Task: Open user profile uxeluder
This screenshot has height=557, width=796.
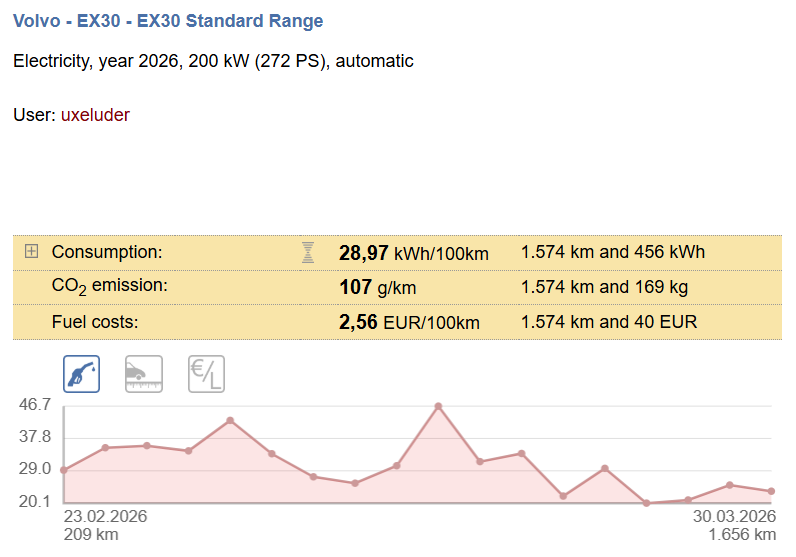Action: click(96, 115)
